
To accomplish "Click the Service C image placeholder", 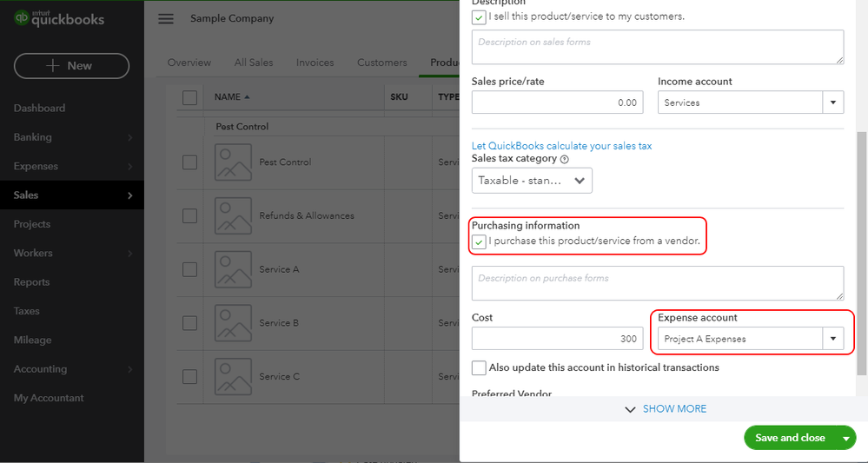I will tap(233, 377).
